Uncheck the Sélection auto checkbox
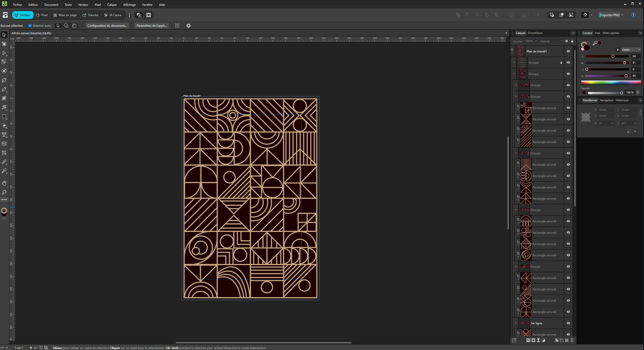The height and width of the screenshot is (350, 644). (x=30, y=26)
